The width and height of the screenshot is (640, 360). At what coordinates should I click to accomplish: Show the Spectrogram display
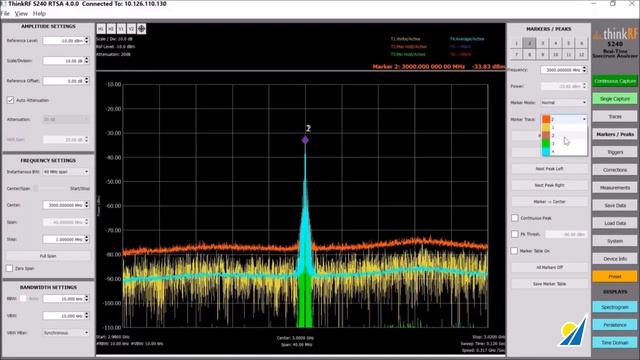click(615, 307)
